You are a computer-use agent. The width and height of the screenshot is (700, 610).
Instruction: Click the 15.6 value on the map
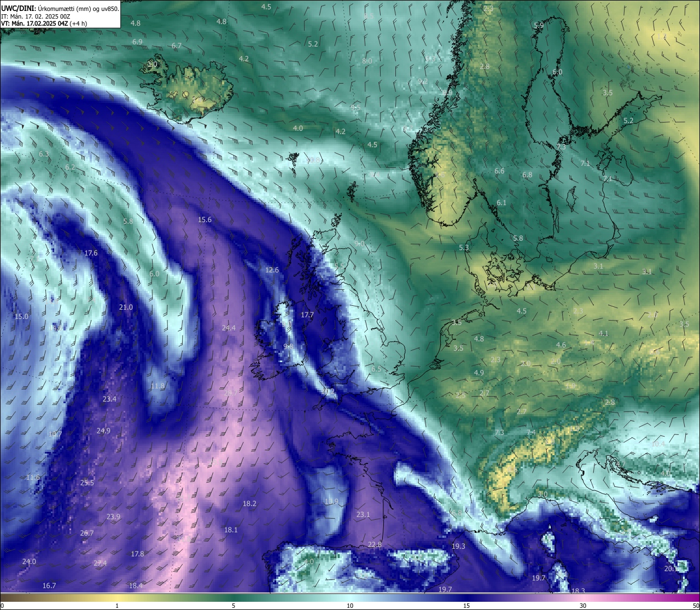click(x=205, y=220)
